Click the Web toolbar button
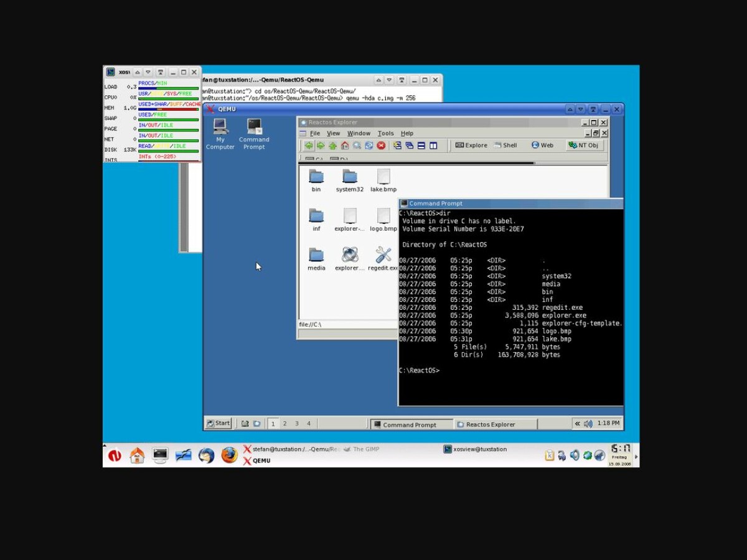Screen dimensions: 747x560 click(x=542, y=145)
